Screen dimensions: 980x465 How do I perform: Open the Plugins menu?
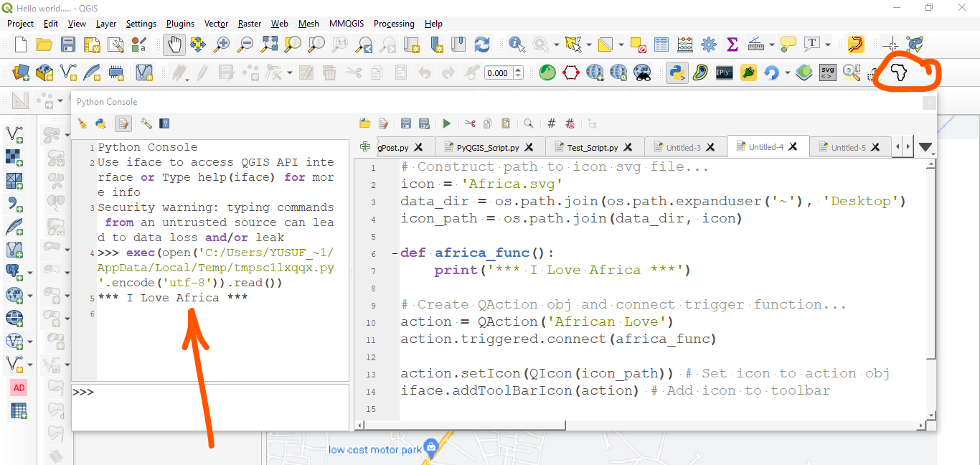(x=180, y=23)
